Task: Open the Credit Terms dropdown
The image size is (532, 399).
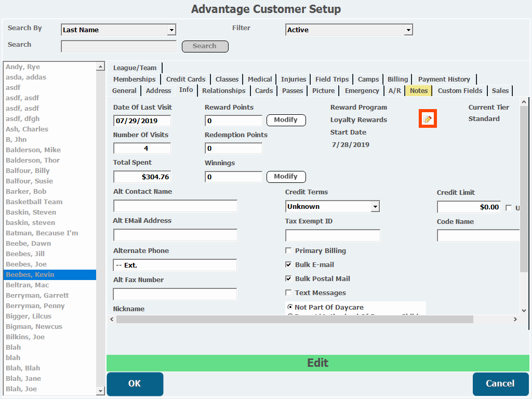Action: tap(375, 207)
